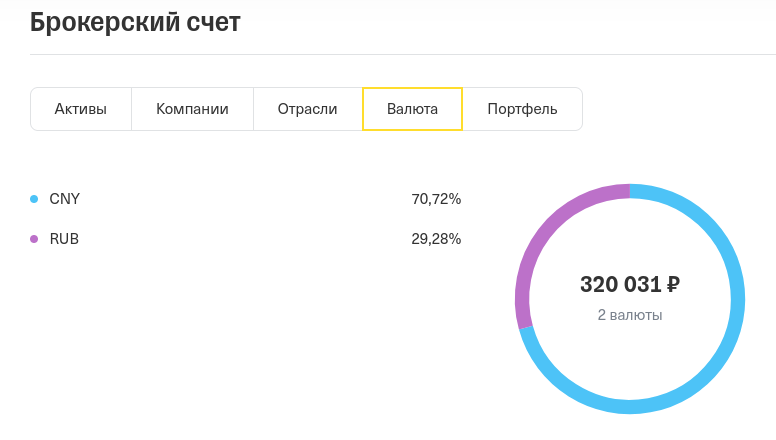
Task: Open the Компании tab
Action: click(x=192, y=109)
